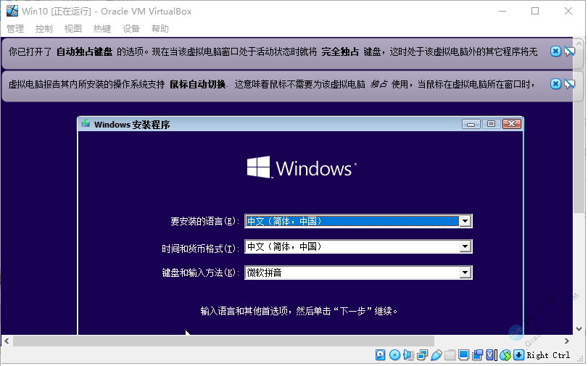Click the 鼠标自动切换 notification text
The width and height of the screenshot is (588, 366).
pyautogui.click(x=198, y=84)
